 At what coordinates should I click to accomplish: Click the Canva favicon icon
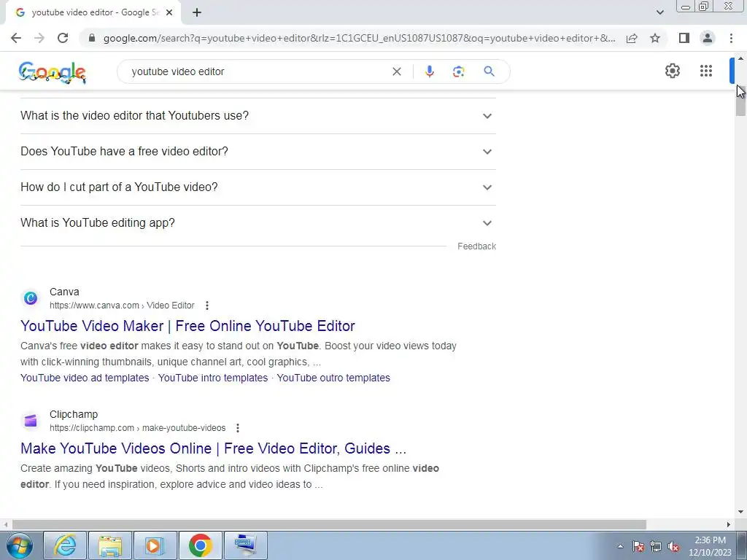pos(31,298)
